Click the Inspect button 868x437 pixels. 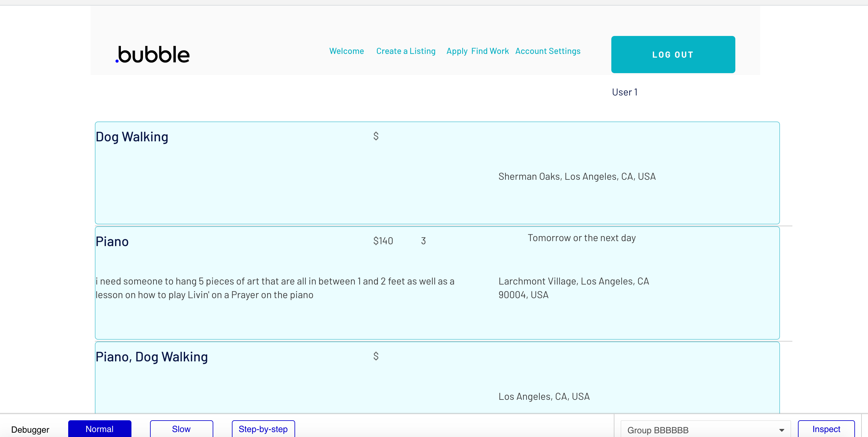click(826, 429)
